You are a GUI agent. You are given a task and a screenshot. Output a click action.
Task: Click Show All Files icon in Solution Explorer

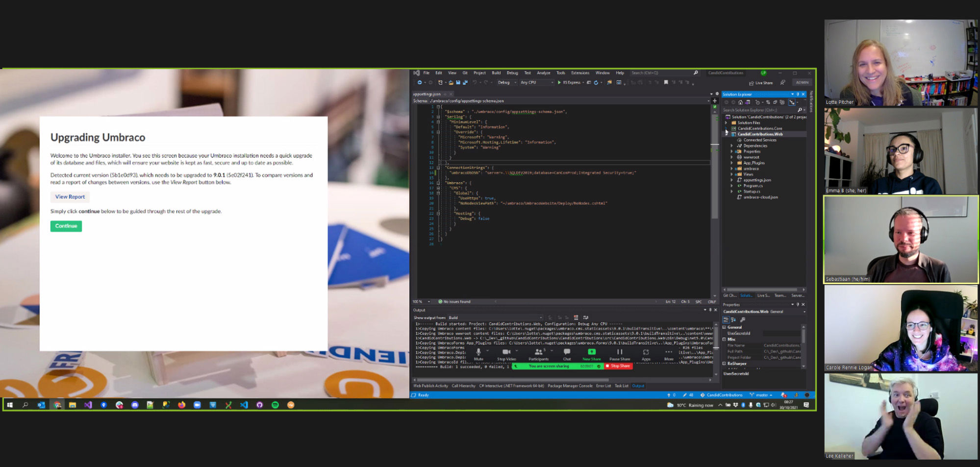[x=782, y=102]
